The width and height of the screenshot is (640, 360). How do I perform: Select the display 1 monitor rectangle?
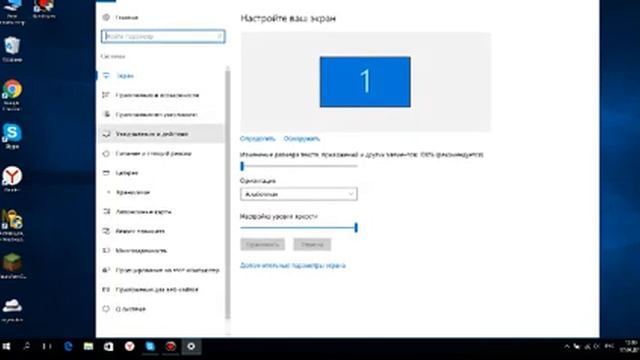coord(365,82)
